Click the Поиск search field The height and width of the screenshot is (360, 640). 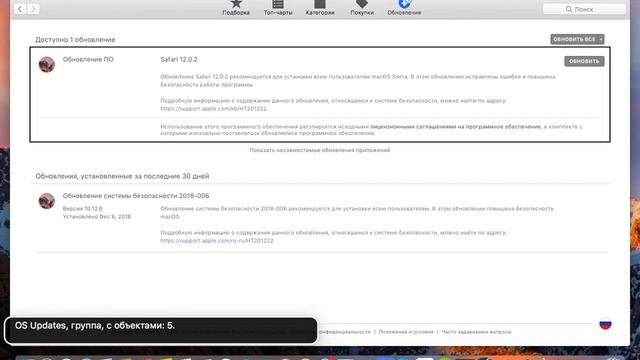(584, 9)
